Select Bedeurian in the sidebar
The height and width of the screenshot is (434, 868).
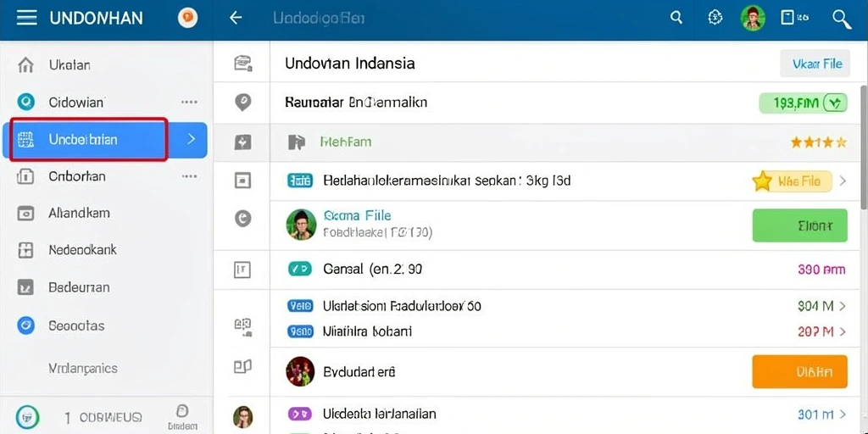(79, 287)
